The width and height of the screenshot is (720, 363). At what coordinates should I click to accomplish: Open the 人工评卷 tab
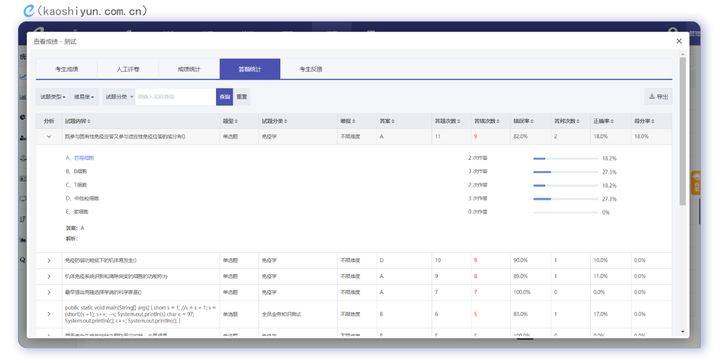[128, 69]
